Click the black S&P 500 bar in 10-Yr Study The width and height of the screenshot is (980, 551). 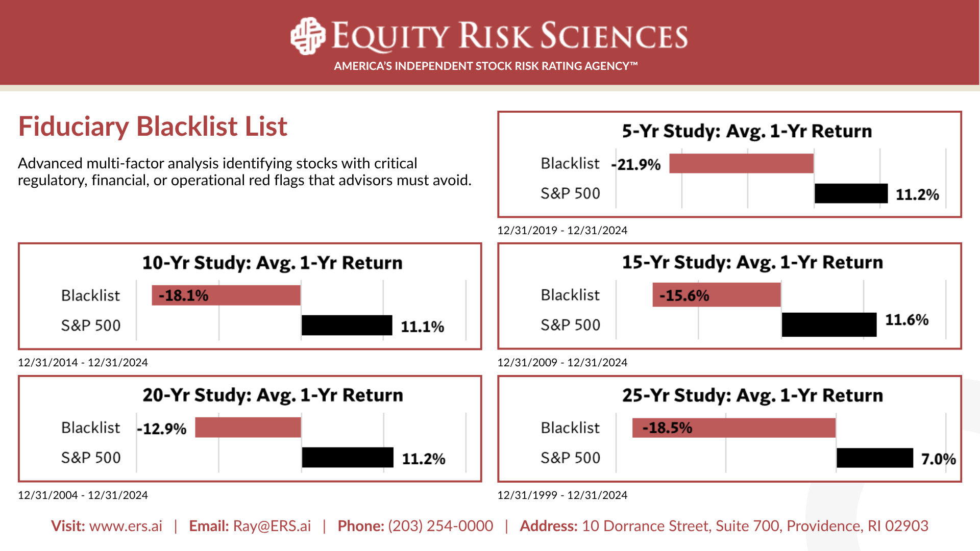347,325
